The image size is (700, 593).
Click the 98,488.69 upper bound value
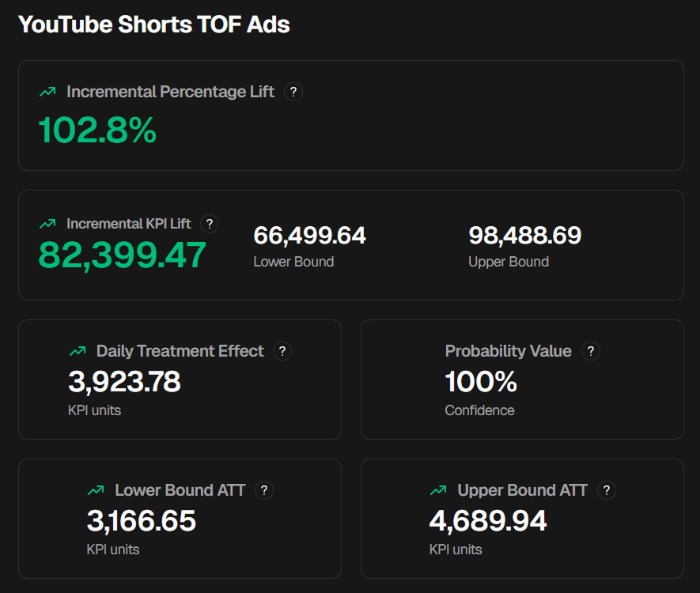pyautogui.click(x=525, y=236)
